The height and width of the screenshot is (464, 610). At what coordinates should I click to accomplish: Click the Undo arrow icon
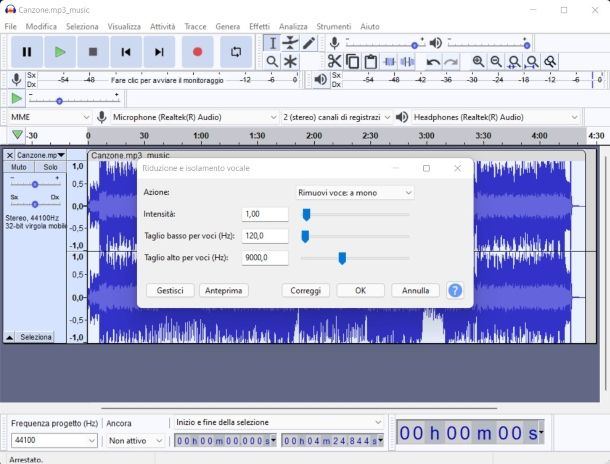pos(433,61)
